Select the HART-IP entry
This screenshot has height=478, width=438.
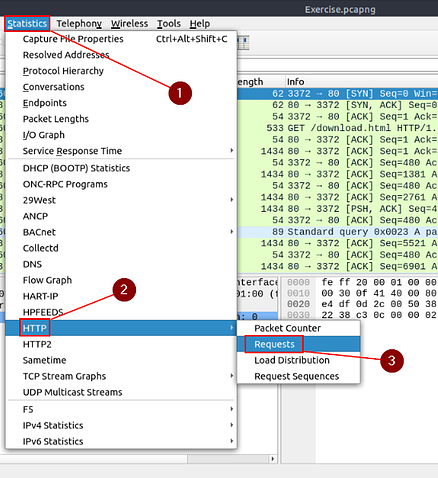(x=121, y=296)
